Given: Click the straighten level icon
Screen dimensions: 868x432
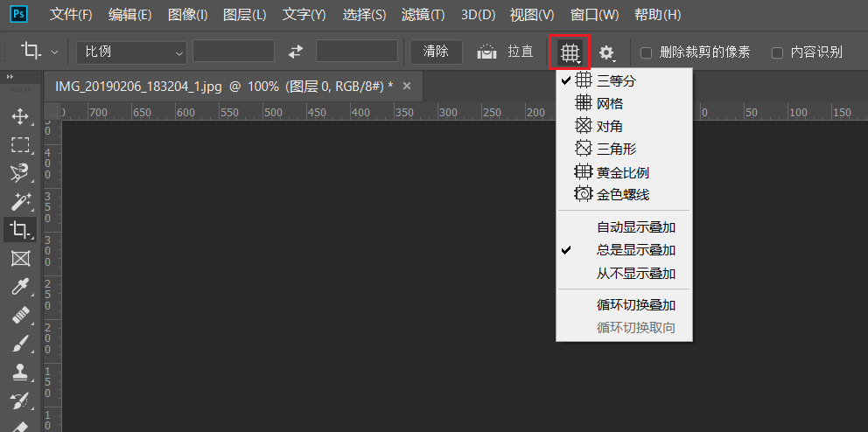Looking at the screenshot, I should point(487,52).
